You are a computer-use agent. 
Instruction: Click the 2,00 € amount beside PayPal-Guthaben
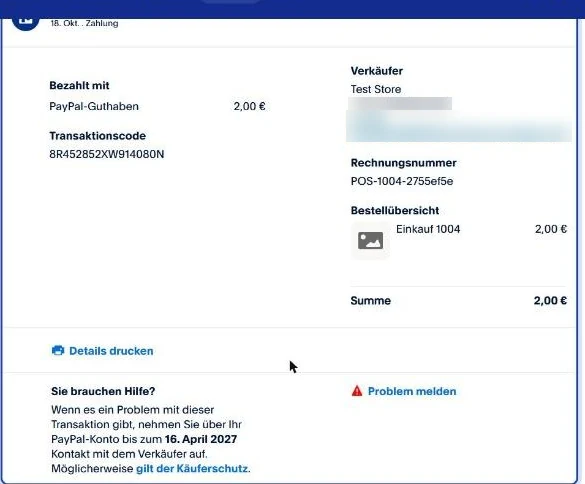tap(249, 106)
